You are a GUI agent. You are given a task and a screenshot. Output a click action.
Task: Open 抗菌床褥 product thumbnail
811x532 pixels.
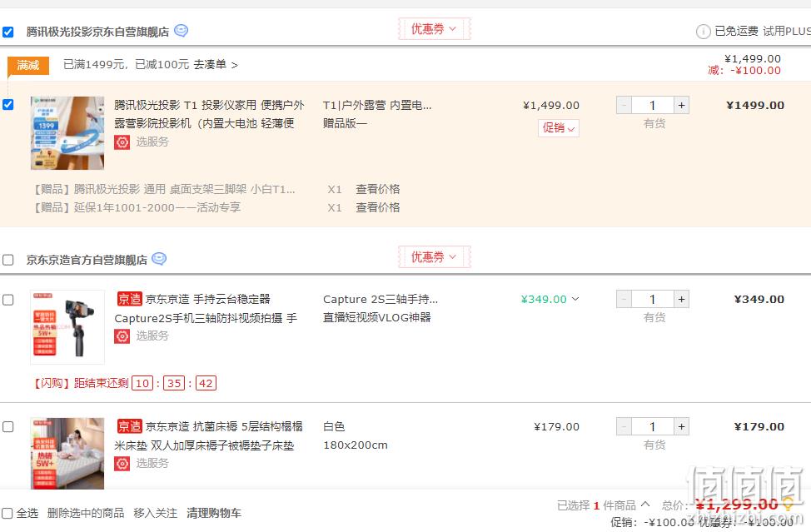(67, 454)
